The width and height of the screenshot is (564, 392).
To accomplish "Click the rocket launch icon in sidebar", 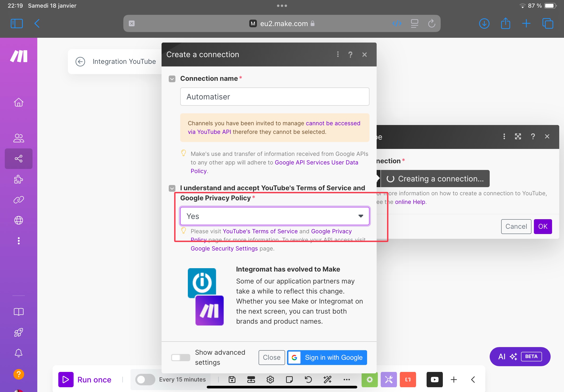I will tap(19, 332).
